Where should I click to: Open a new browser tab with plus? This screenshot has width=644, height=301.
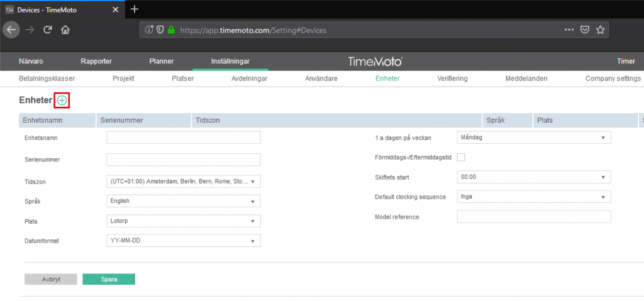point(134,9)
